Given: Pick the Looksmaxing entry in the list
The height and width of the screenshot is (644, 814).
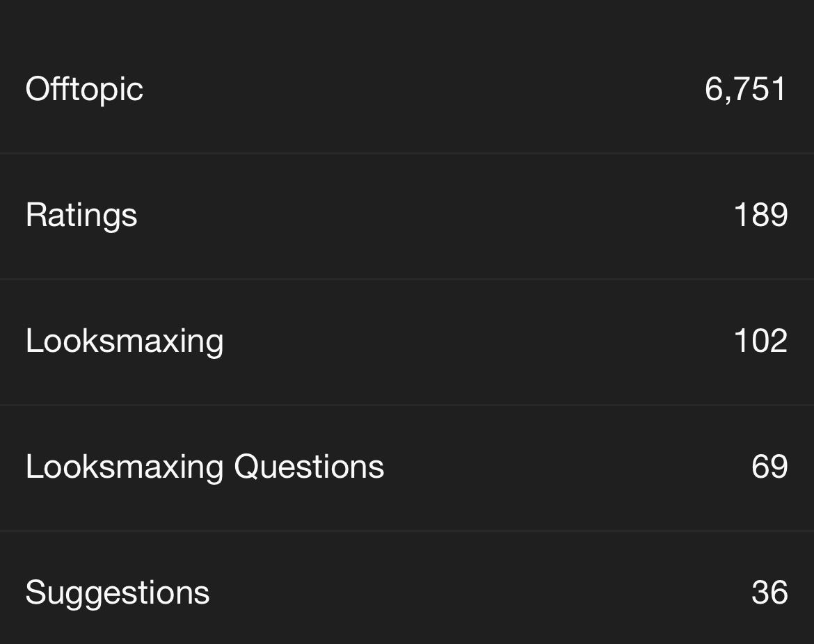Looking at the screenshot, I should pos(407,342).
